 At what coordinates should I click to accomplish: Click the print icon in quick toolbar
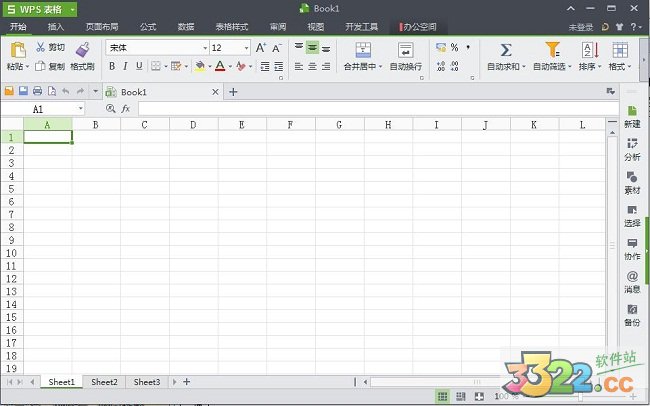pyautogui.click(x=37, y=91)
